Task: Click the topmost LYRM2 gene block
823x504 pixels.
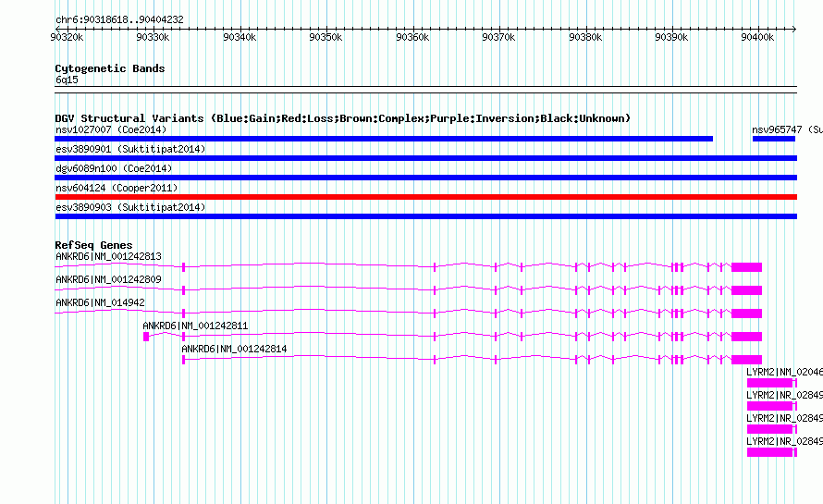Action: 771,383
